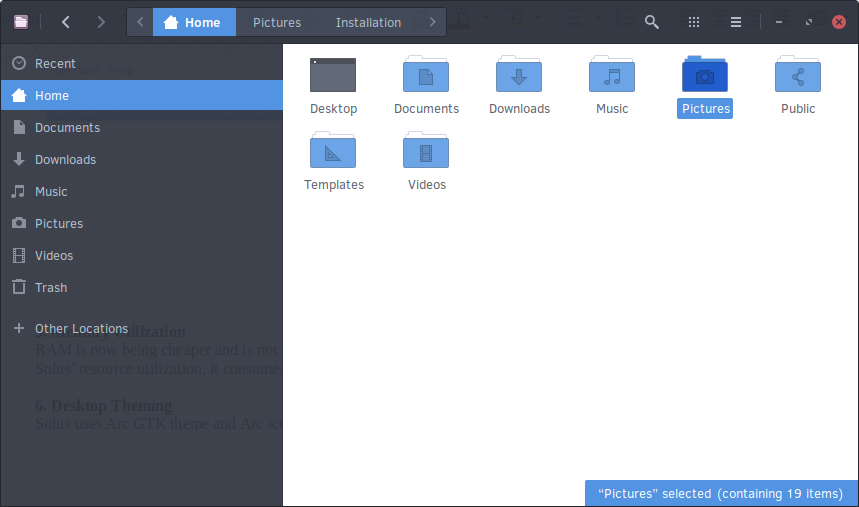Select the Videos folder icon
Image resolution: width=859 pixels, height=507 pixels.
click(x=426, y=150)
